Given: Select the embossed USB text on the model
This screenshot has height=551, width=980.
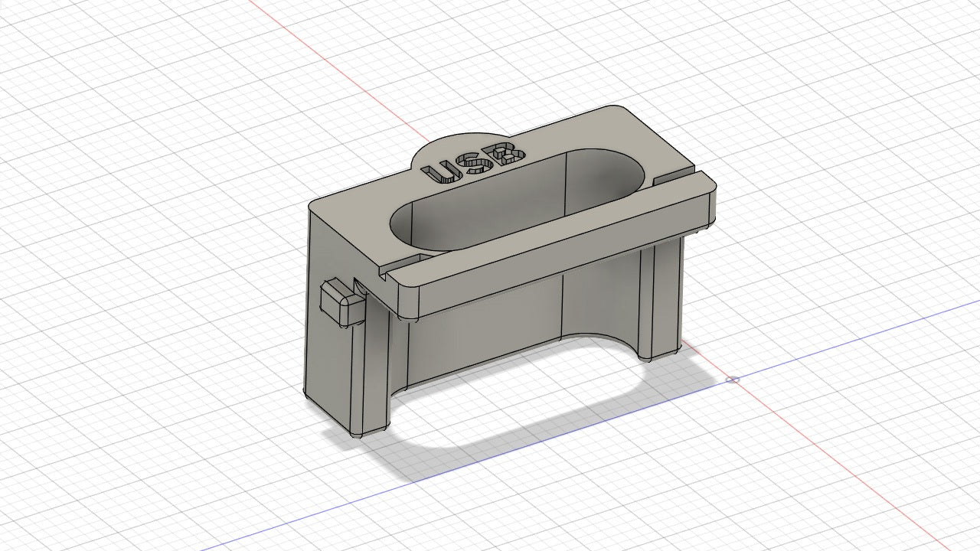Looking at the screenshot, I should tap(475, 161).
